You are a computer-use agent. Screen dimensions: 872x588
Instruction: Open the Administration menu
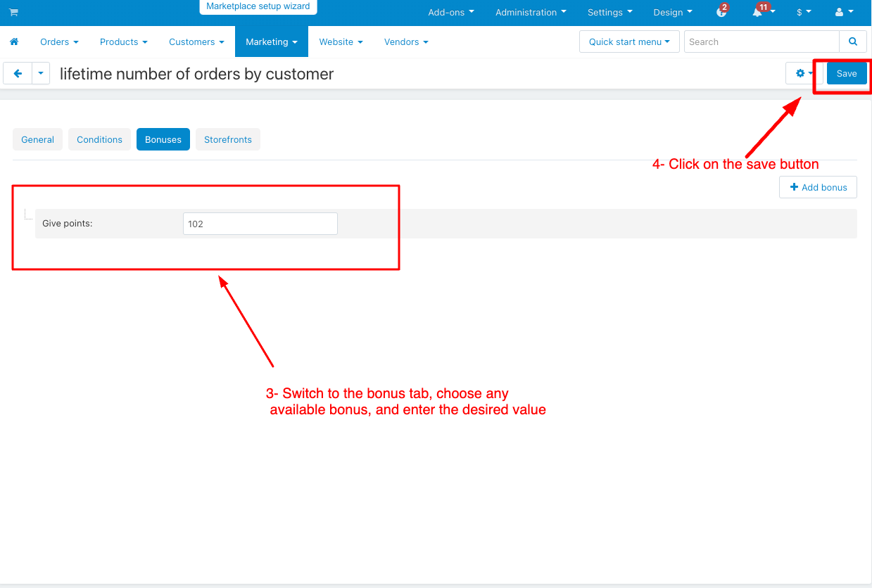point(530,13)
